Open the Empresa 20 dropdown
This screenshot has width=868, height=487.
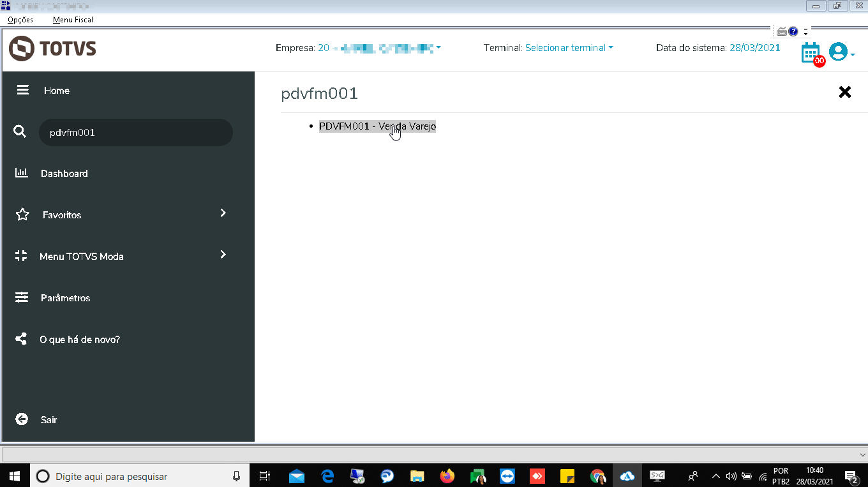[379, 48]
